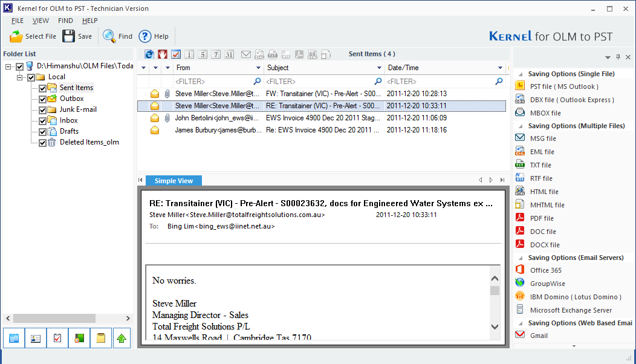This screenshot has height=364, width=636.
Task: Open the VIEW menu
Action: click(41, 21)
